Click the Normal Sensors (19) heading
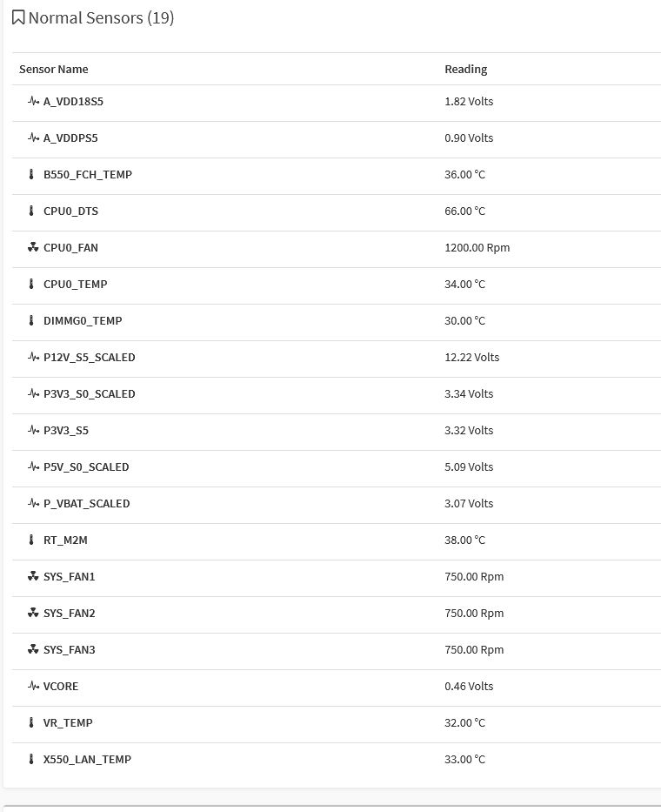 coord(101,18)
